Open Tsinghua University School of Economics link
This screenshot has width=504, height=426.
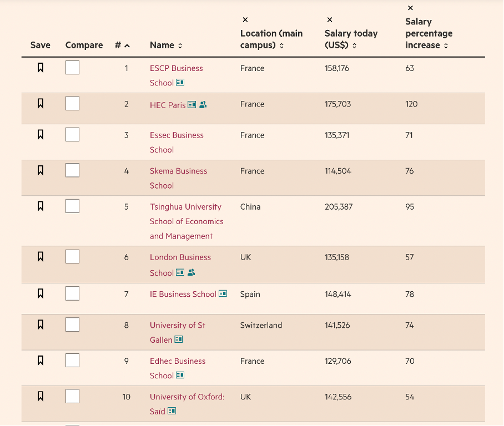(187, 221)
